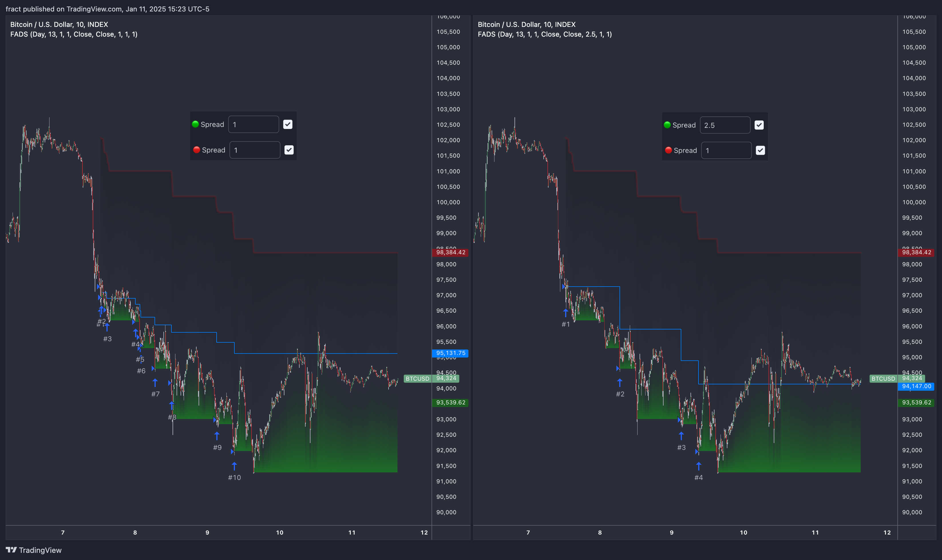
Task: Click the red circle beside right chart's Spread
Action: click(668, 150)
